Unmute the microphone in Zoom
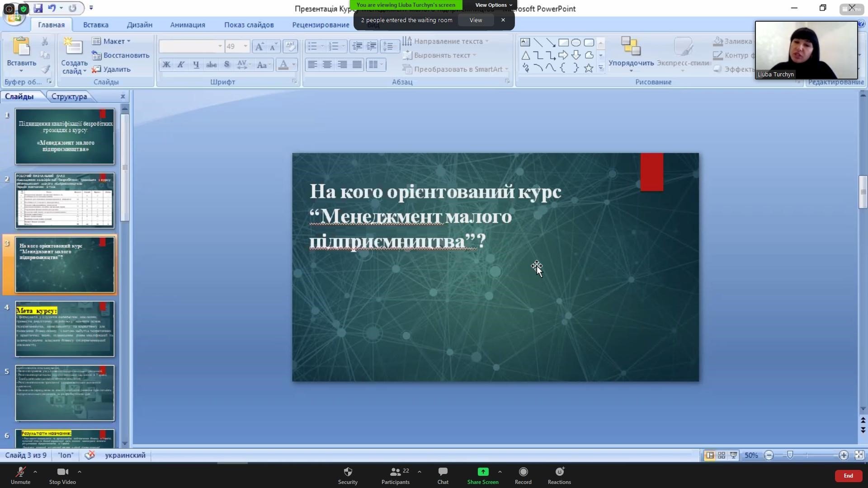Viewport: 868px width, 488px height. [x=20, y=476]
